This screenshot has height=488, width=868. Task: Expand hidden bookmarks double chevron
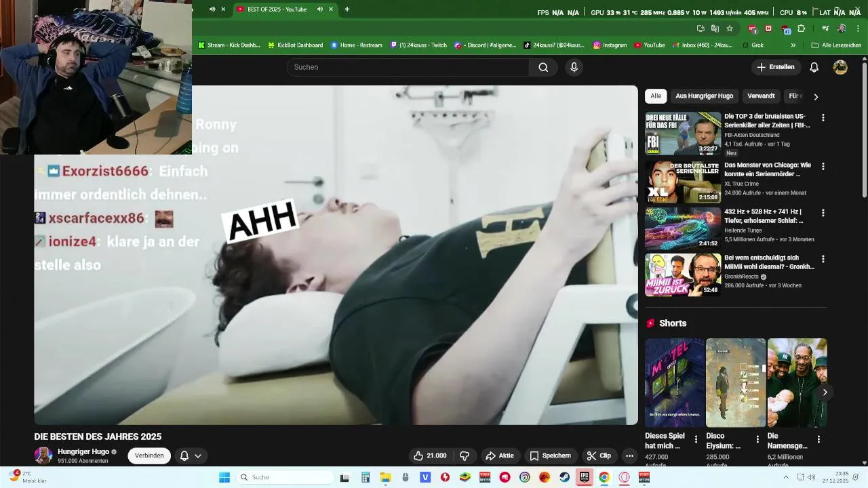tap(793, 45)
